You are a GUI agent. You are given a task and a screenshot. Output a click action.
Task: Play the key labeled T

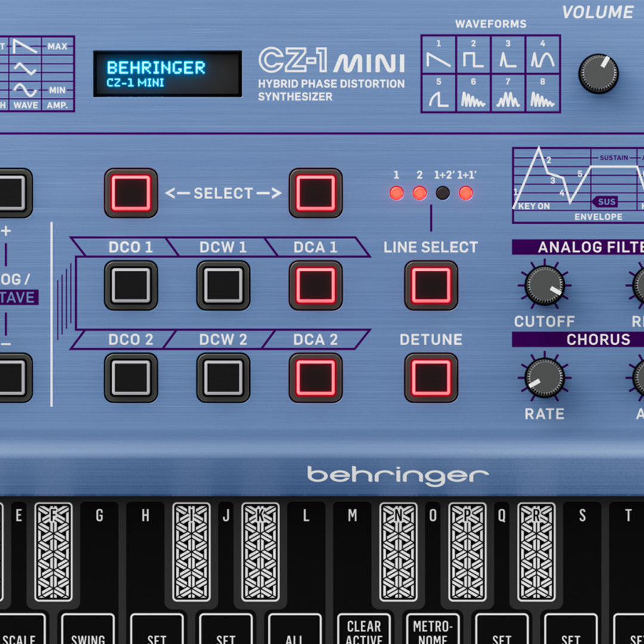pos(626,555)
